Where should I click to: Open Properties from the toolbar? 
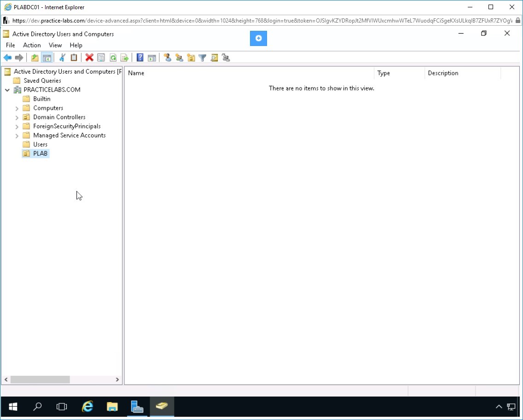point(101,58)
